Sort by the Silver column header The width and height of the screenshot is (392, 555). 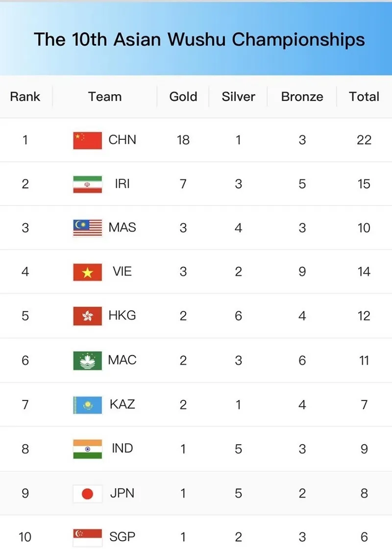tap(239, 97)
